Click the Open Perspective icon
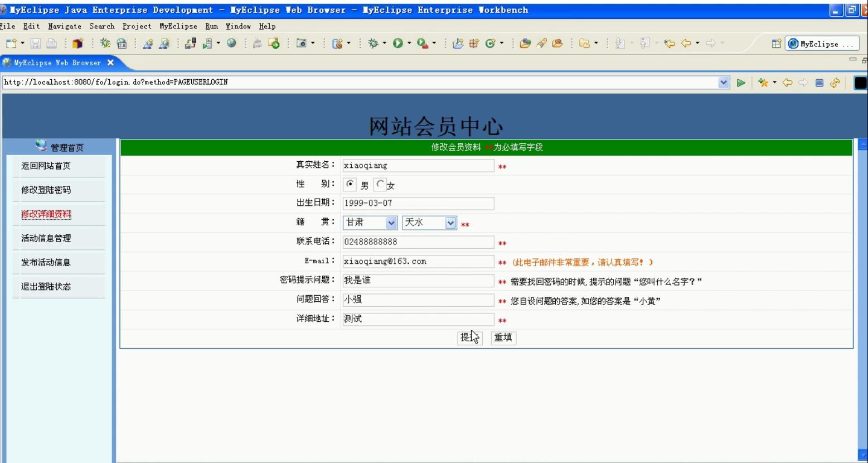Screen dimensions: 868x463 click(x=776, y=44)
